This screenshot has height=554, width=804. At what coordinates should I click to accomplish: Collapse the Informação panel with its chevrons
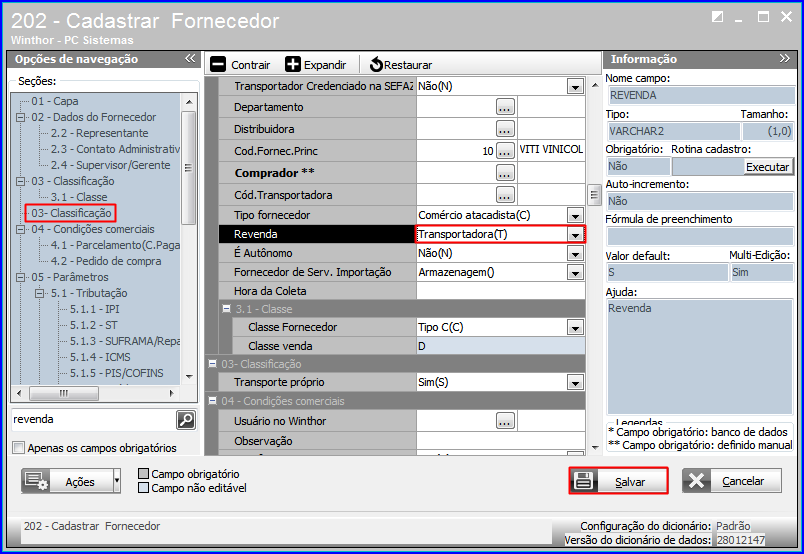pyautogui.click(x=785, y=58)
